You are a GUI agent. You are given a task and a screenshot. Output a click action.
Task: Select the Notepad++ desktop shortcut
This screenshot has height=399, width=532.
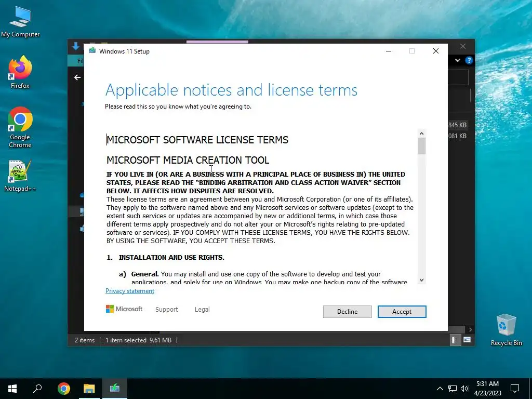(20, 176)
